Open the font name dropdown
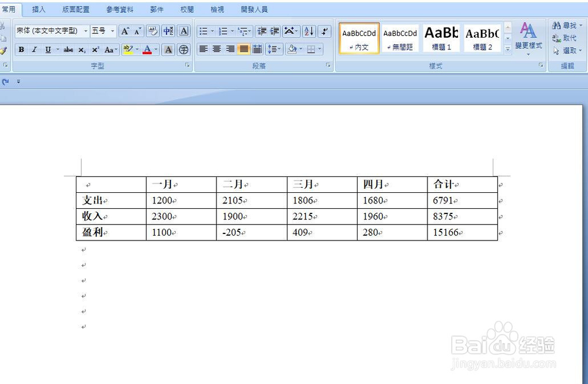Image resolution: width=588 pixels, height=384 pixels. pos(86,31)
